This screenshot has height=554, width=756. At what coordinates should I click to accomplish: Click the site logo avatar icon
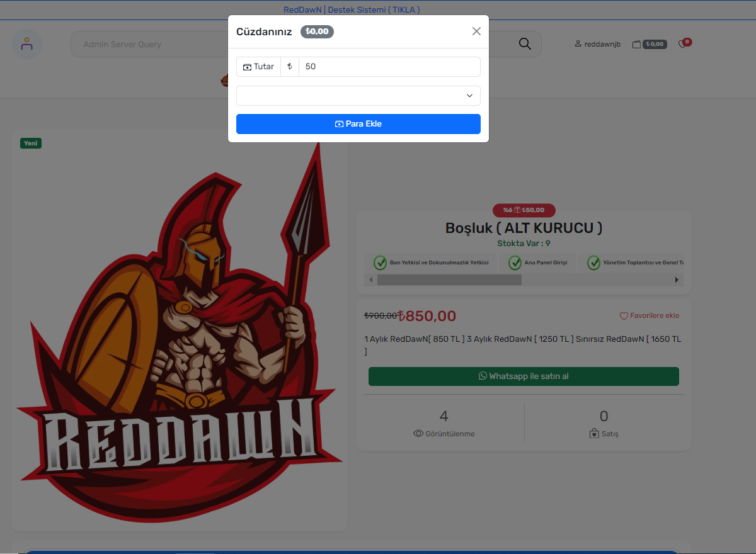tap(27, 45)
